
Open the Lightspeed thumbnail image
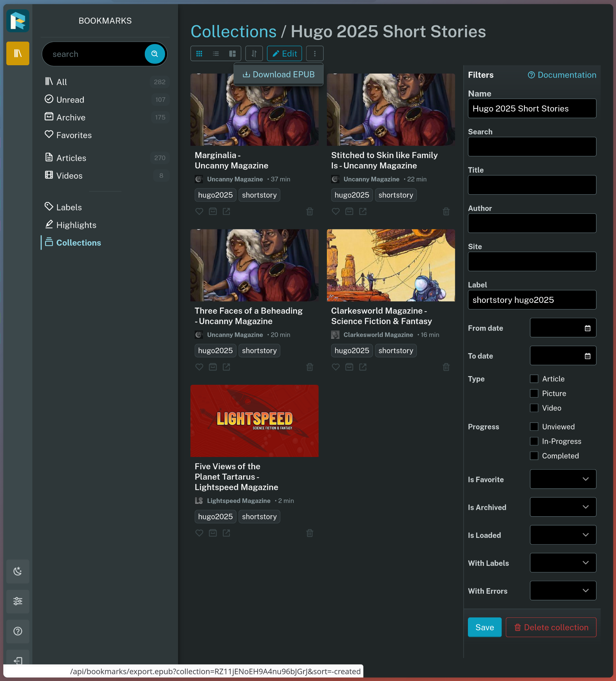click(254, 421)
